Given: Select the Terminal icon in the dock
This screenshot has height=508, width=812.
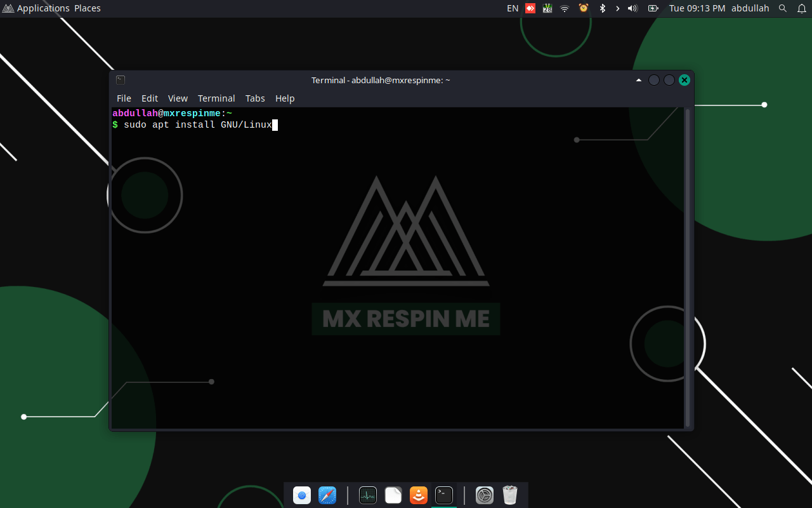Looking at the screenshot, I should (444, 495).
